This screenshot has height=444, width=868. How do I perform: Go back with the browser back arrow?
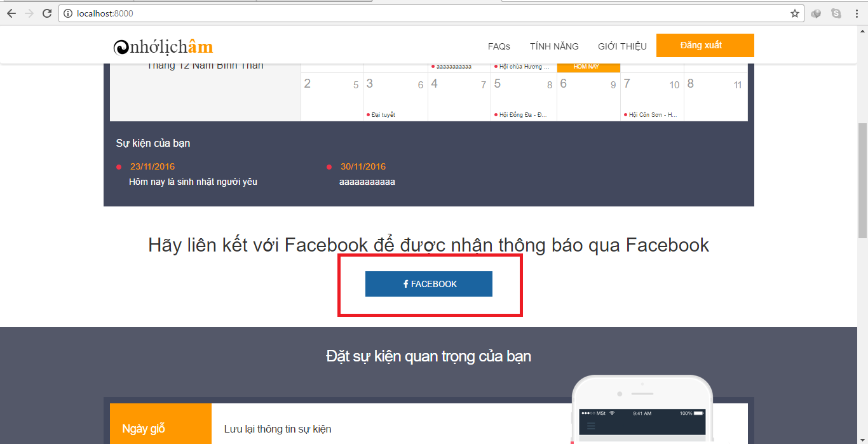[x=11, y=13]
